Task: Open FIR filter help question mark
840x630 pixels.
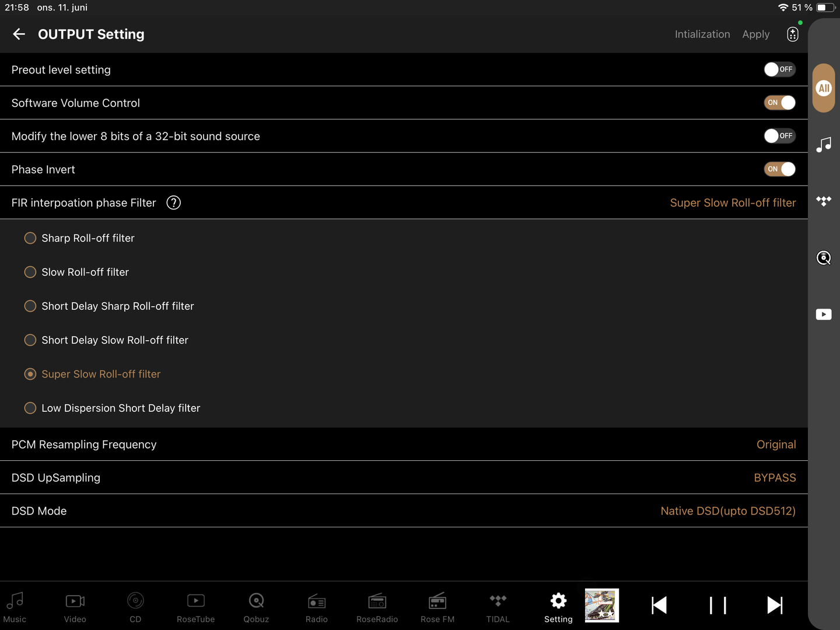Action: (173, 202)
